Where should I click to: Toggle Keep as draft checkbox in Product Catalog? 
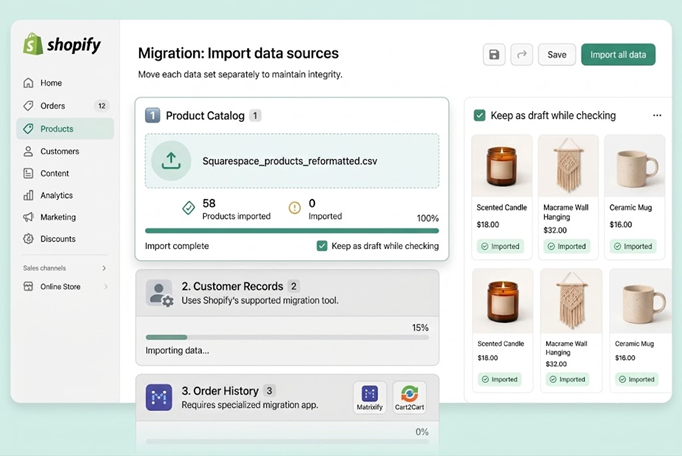click(322, 246)
